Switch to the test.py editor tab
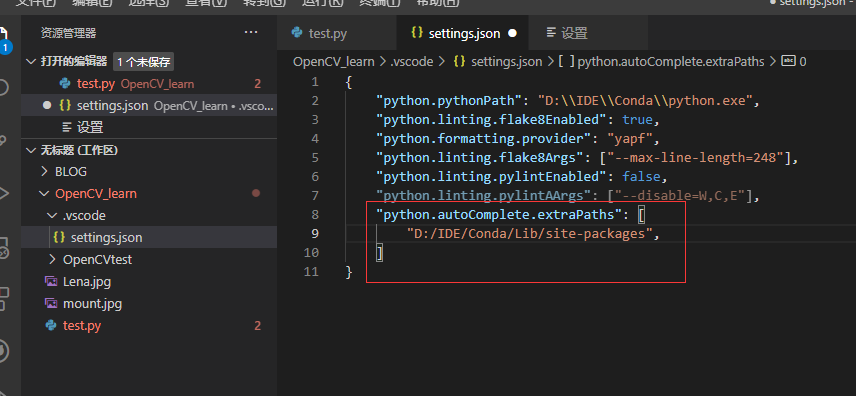Viewport: 856px width, 396px height. pos(336,33)
